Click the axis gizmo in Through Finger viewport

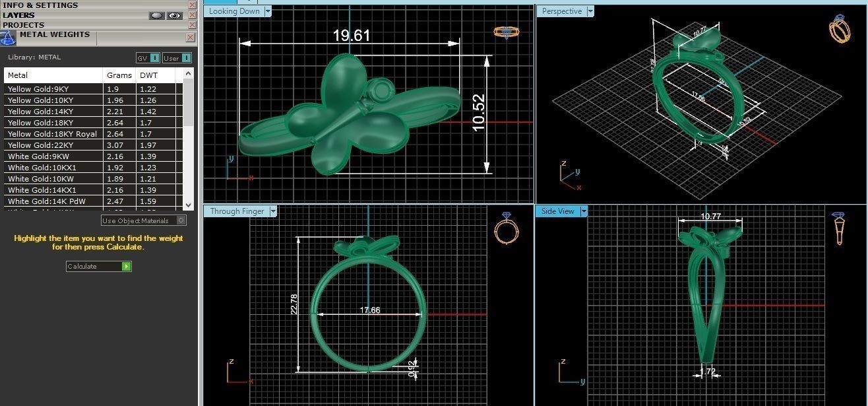(239, 372)
